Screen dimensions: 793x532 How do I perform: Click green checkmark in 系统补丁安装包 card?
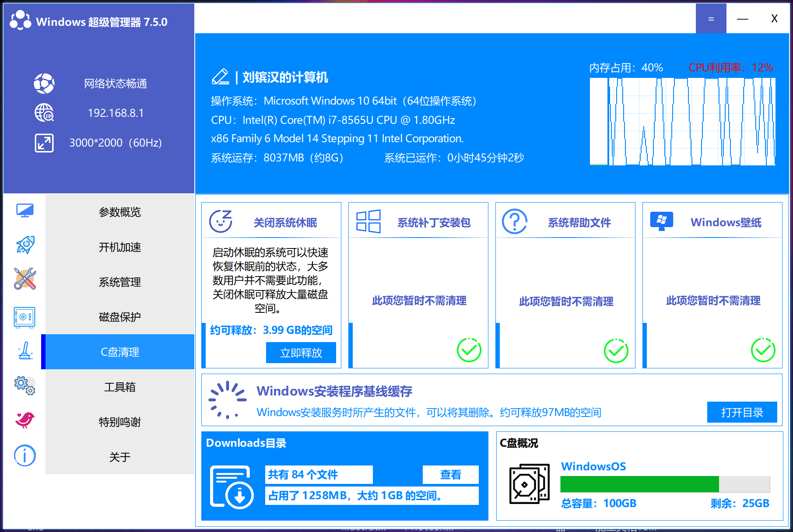(x=469, y=350)
